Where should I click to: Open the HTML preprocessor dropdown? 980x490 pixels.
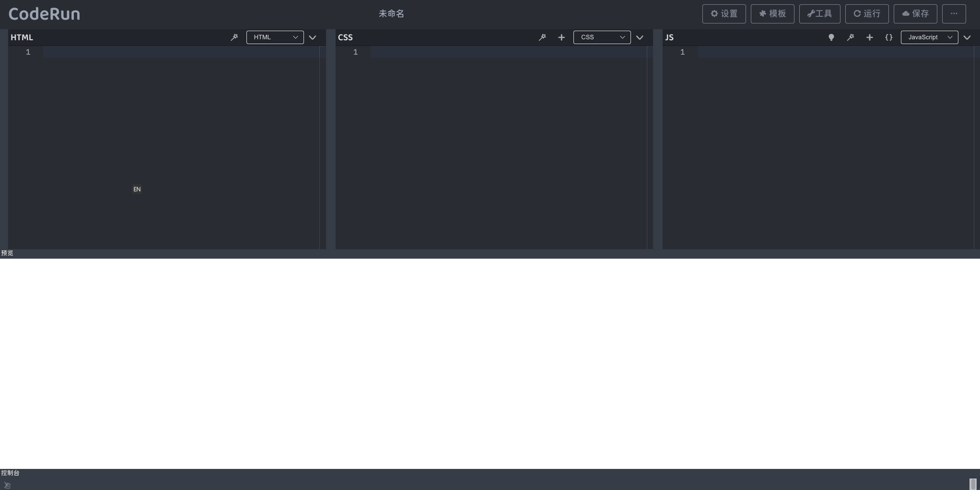point(275,37)
